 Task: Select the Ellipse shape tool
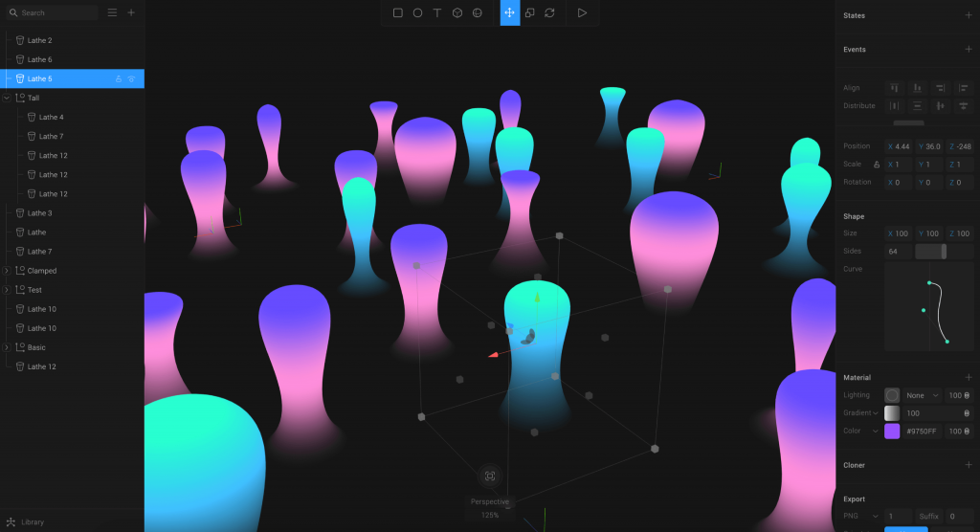point(418,13)
